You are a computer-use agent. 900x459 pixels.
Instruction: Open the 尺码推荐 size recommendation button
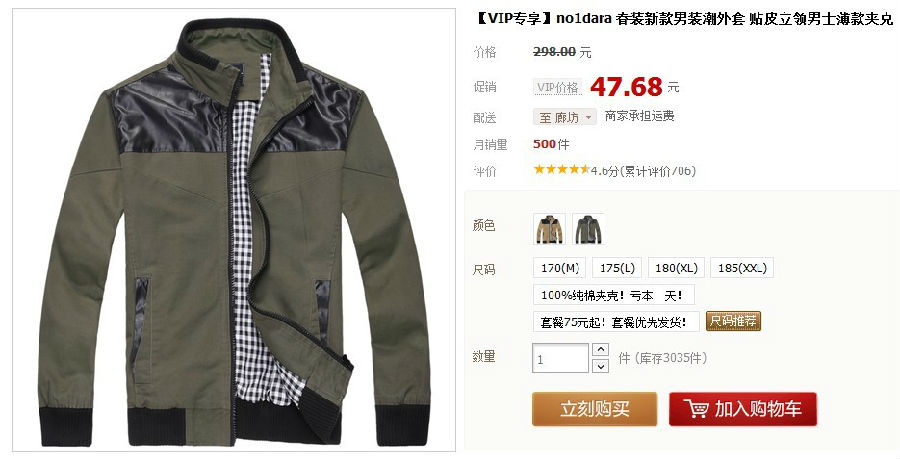pos(734,321)
